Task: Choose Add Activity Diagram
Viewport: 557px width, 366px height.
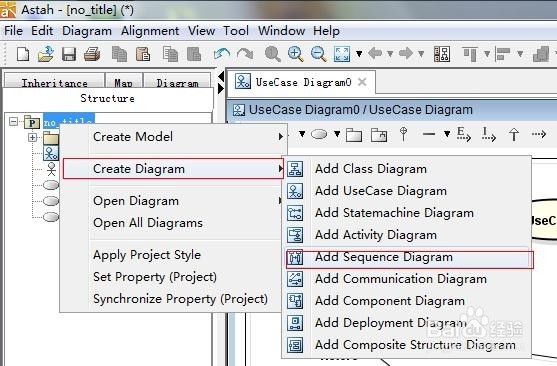Action: 407,235
